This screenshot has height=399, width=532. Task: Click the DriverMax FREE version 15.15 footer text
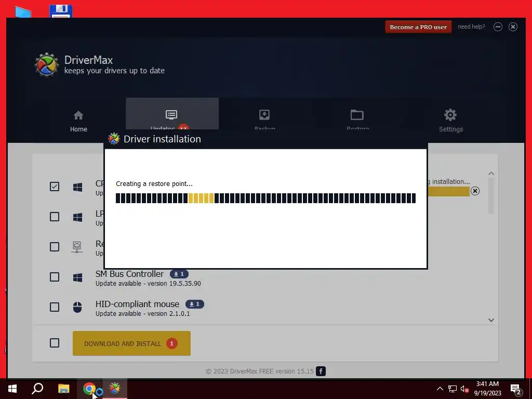click(260, 371)
